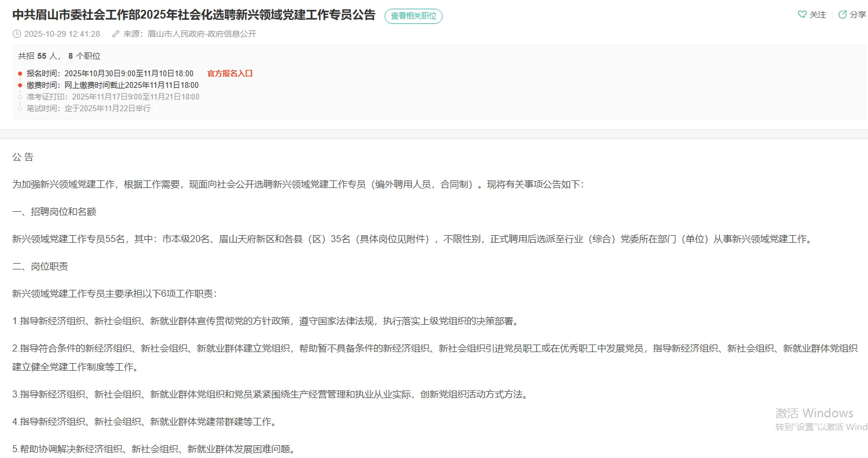Screen dimensions: 868x458
Task: Open the 查看相关职位 button
Action: pos(413,16)
